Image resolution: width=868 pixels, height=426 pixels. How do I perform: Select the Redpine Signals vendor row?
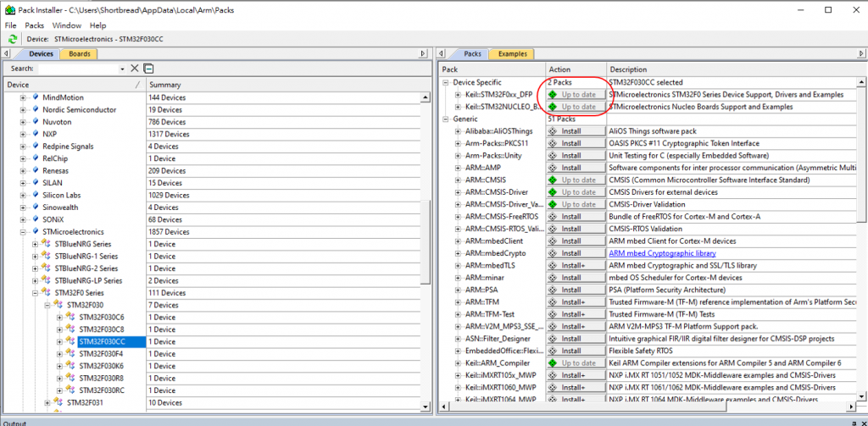click(68, 147)
